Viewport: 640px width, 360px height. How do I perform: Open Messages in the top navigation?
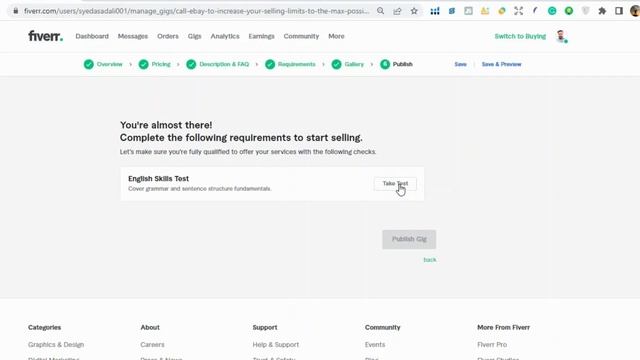click(x=133, y=36)
